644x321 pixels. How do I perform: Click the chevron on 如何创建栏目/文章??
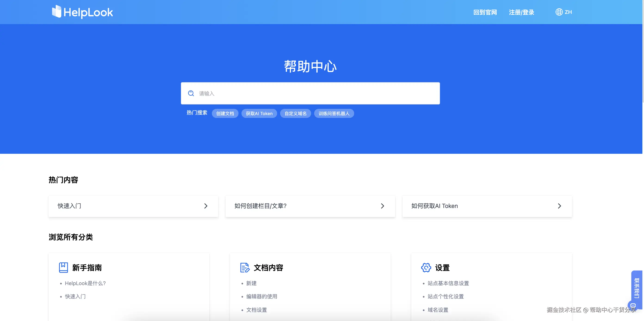[x=383, y=206]
